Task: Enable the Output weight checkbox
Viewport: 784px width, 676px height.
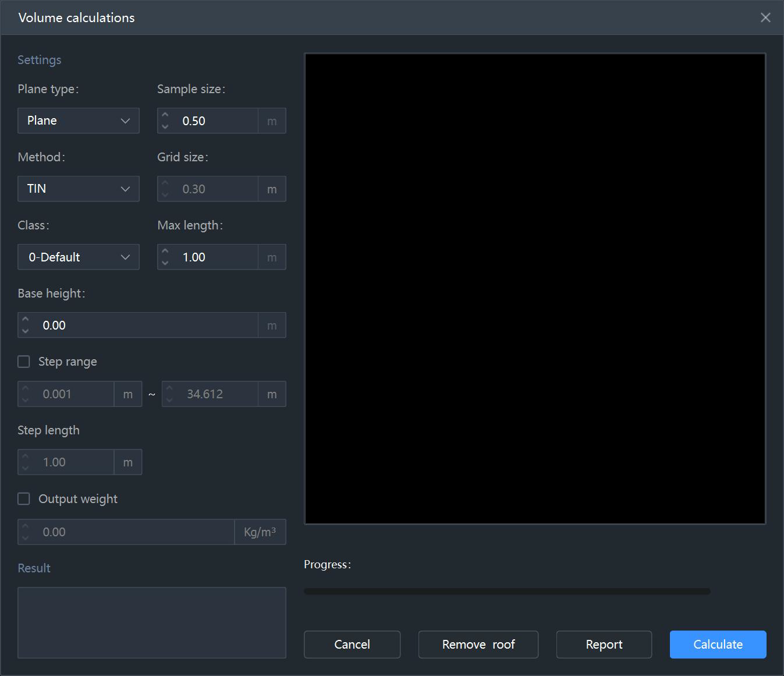Action: point(24,499)
